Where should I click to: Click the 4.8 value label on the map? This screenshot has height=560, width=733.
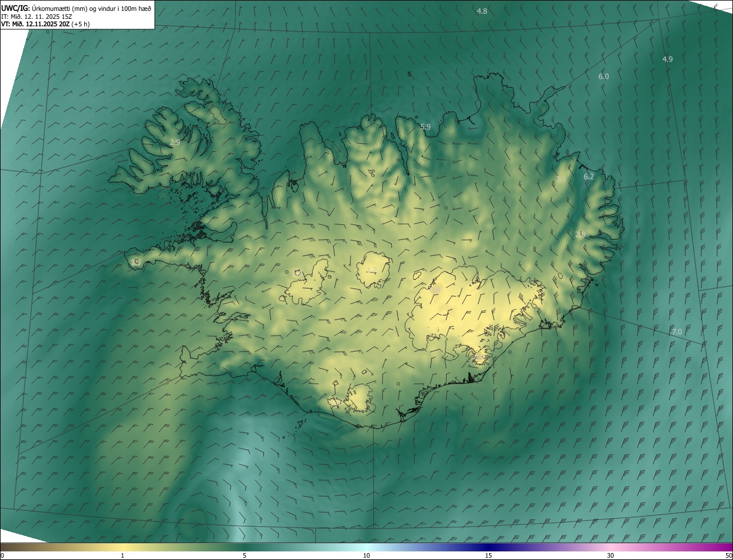point(482,11)
